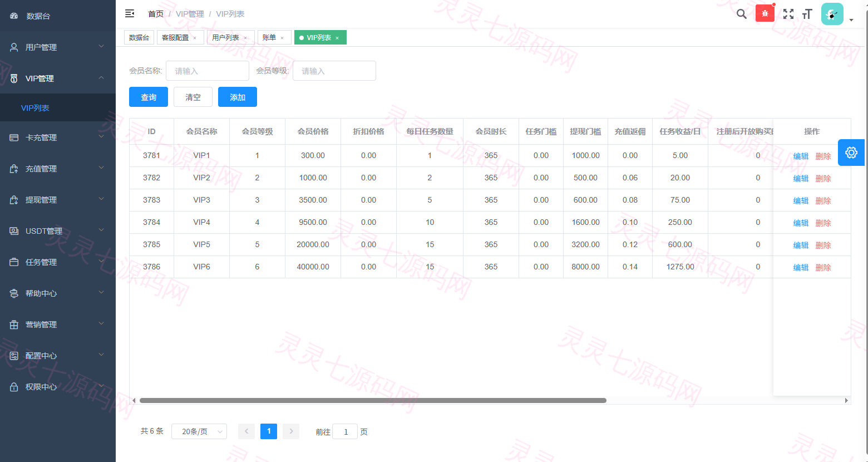Collapse the VIP管理 sidebar menu
The image size is (868, 462).
coord(58,78)
